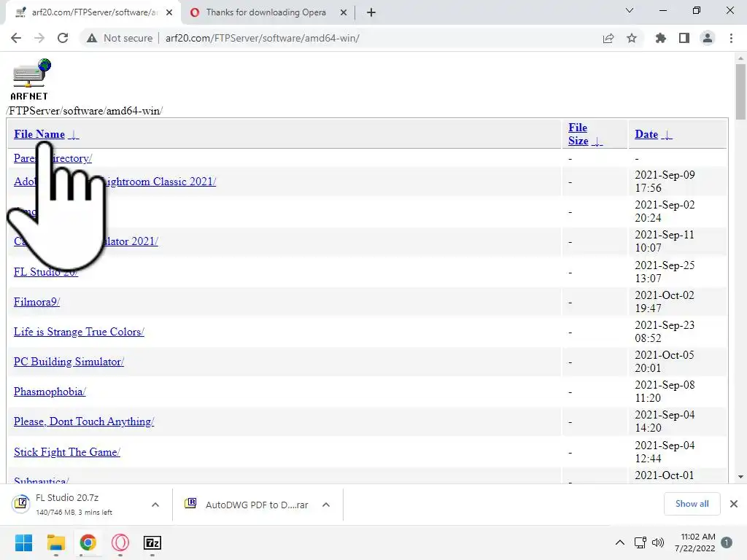The width and height of the screenshot is (747, 560).
Task: Close the Opera download tab
Action: click(x=344, y=12)
